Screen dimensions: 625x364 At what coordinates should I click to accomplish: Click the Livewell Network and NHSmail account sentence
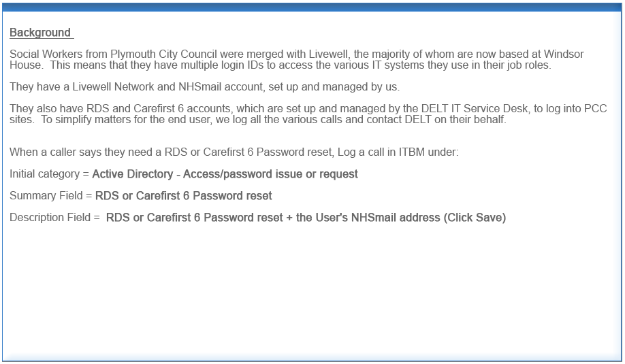204,87
